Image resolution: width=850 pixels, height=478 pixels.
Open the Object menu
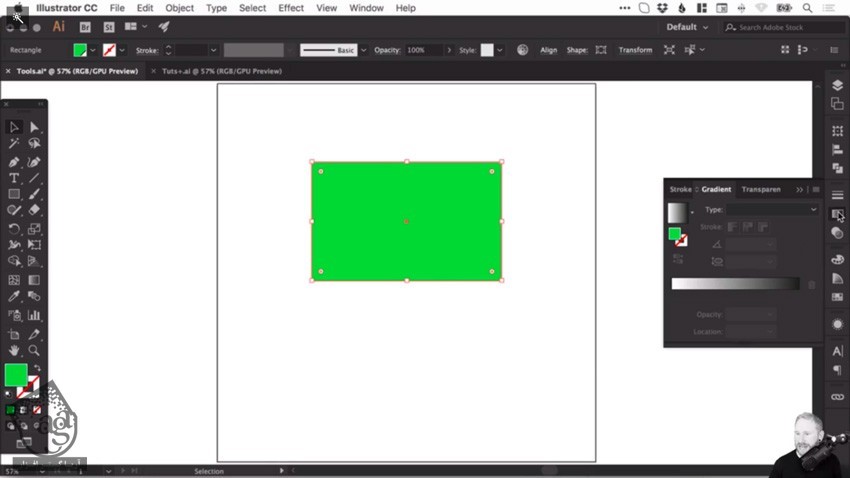[179, 8]
